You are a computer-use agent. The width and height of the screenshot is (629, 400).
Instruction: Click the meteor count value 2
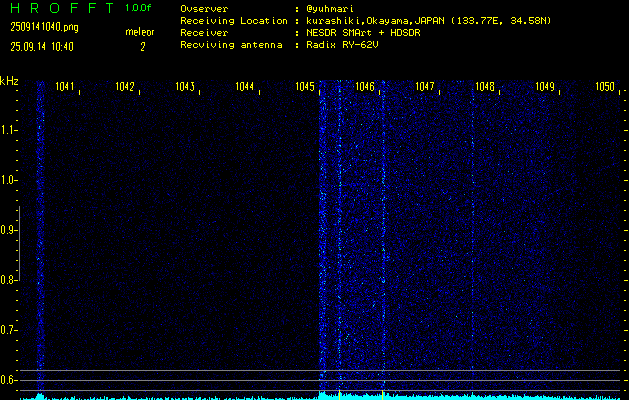142,47
